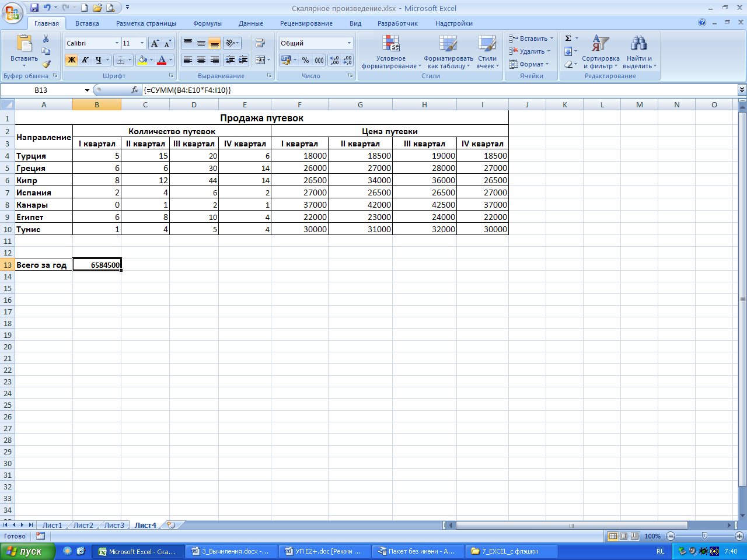Open Форматировать как таблицу gallery

448,52
